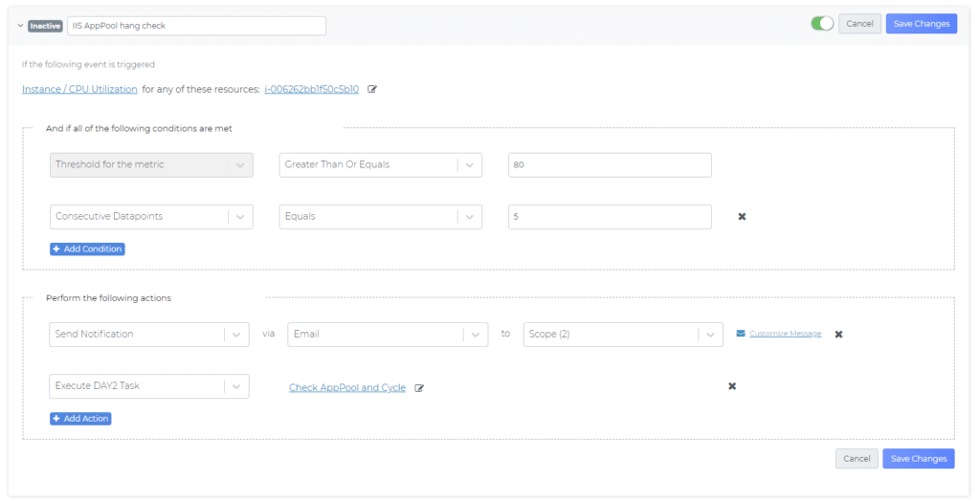Screen dimensions: 980x501
Task: Click the Customize Message envelope icon
Action: [x=740, y=334]
